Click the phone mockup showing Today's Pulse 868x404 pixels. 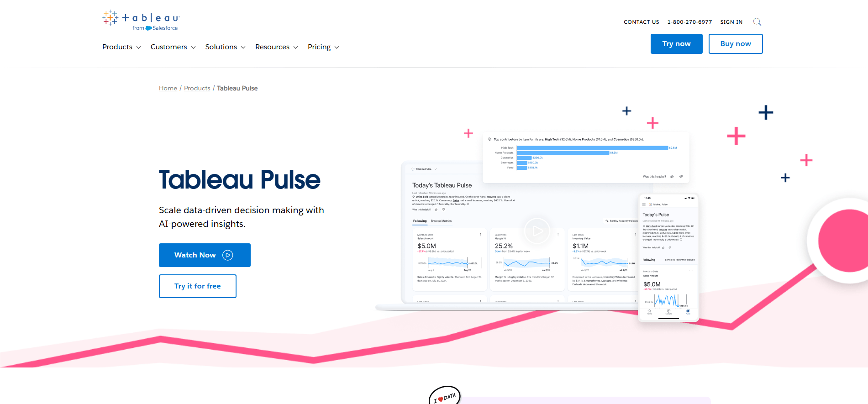[668, 258]
